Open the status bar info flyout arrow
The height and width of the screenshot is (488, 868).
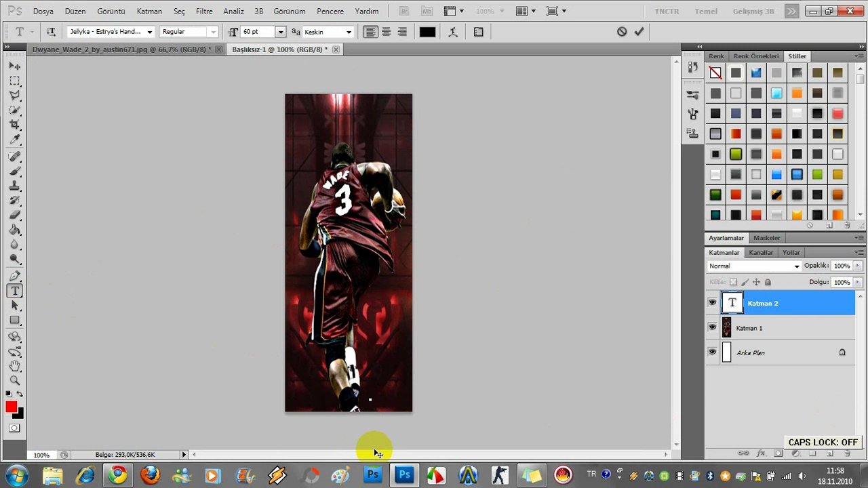tap(184, 455)
